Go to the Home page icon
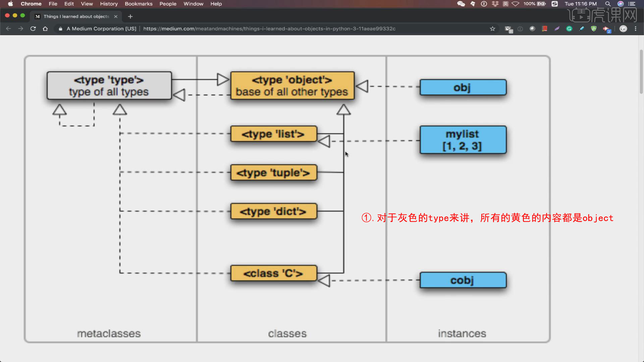 [45, 29]
